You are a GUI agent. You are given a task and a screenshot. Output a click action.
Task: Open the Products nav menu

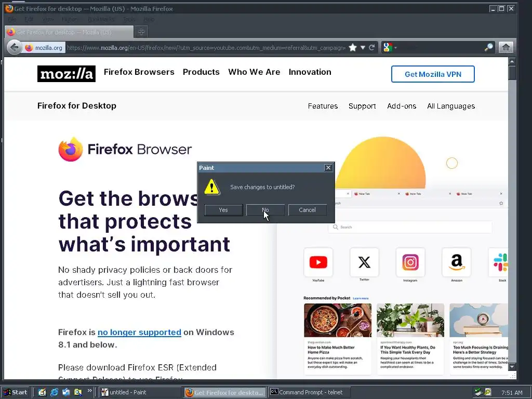pyautogui.click(x=201, y=72)
